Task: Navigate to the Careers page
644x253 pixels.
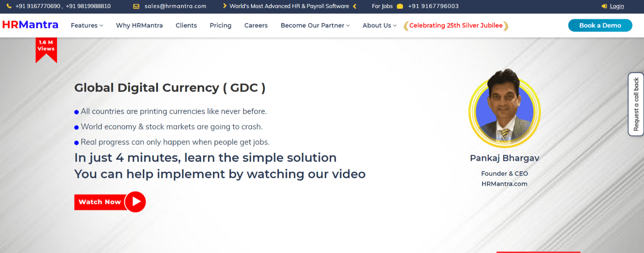Action: pyautogui.click(x=256, y=25)
